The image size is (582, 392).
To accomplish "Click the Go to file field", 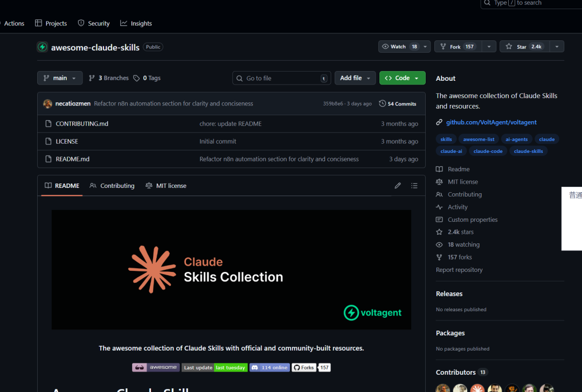I will 281,78.
